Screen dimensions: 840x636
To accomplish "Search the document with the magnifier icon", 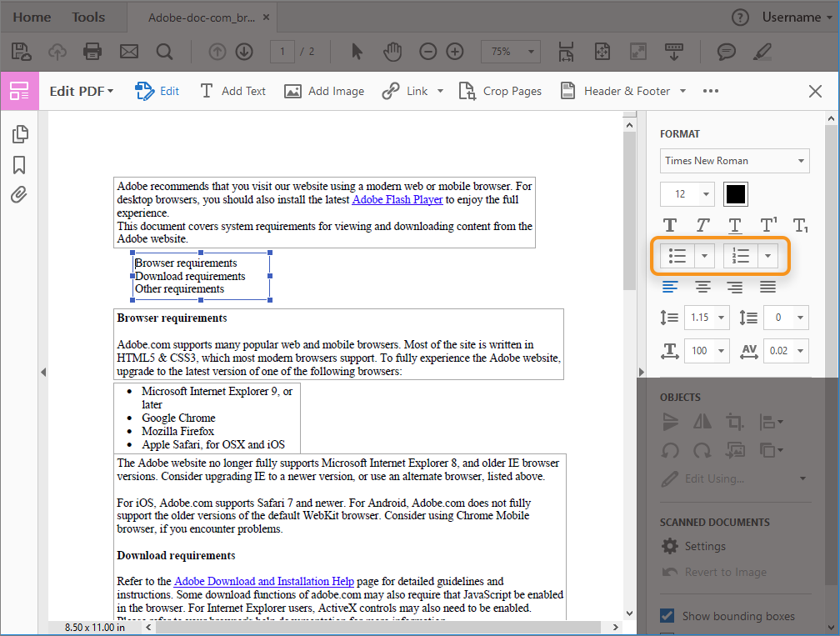I will (164, 51).
